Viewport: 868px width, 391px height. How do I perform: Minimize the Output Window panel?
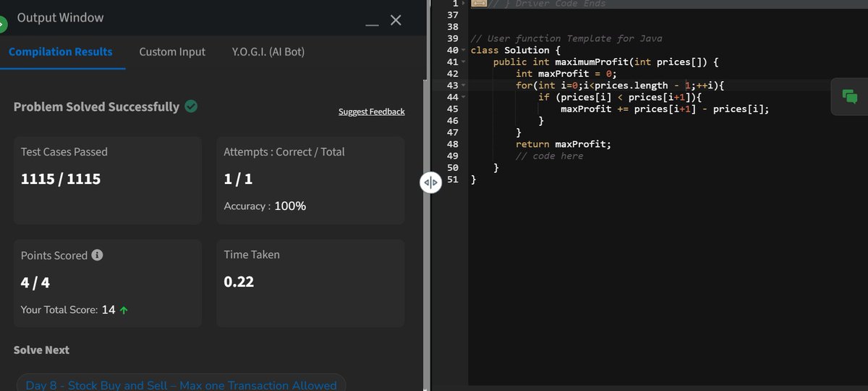click(x=372, y=25)
